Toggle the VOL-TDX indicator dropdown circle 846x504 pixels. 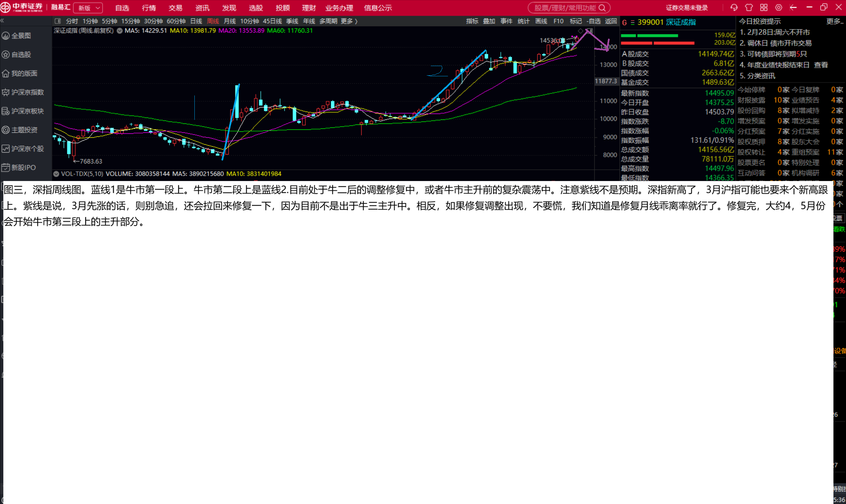coord(56,174)
